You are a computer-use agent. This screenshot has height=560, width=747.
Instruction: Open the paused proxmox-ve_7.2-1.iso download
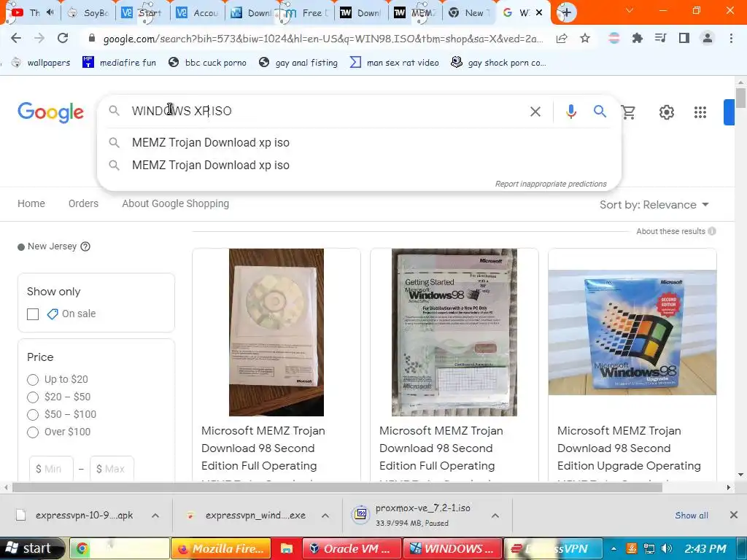[422, 516]
